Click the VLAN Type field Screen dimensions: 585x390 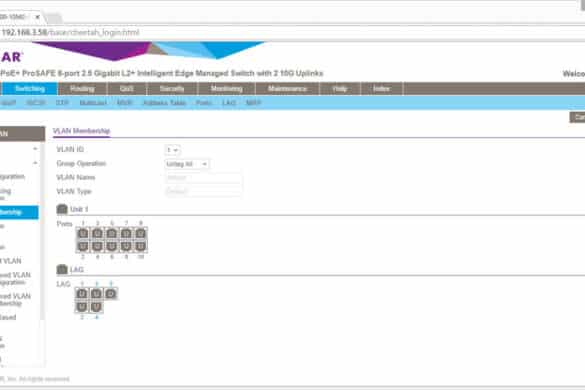tap(203, 191)
